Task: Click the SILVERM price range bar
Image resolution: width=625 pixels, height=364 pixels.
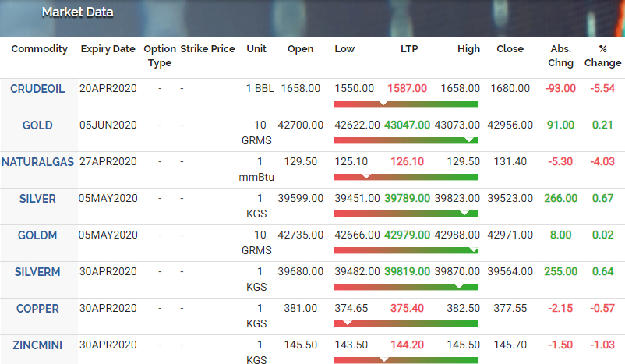Action: point(406,286)
